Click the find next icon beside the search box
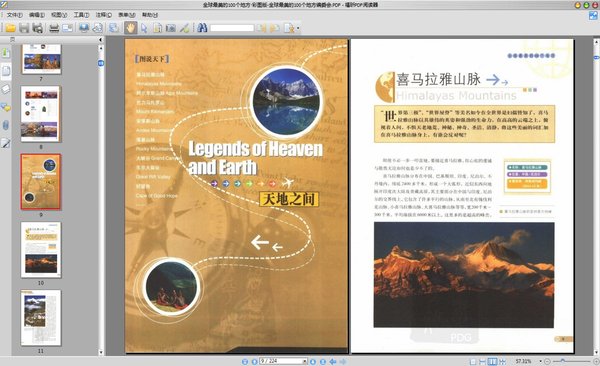Viewport: 600px width, 366px height. pos(275,28)
